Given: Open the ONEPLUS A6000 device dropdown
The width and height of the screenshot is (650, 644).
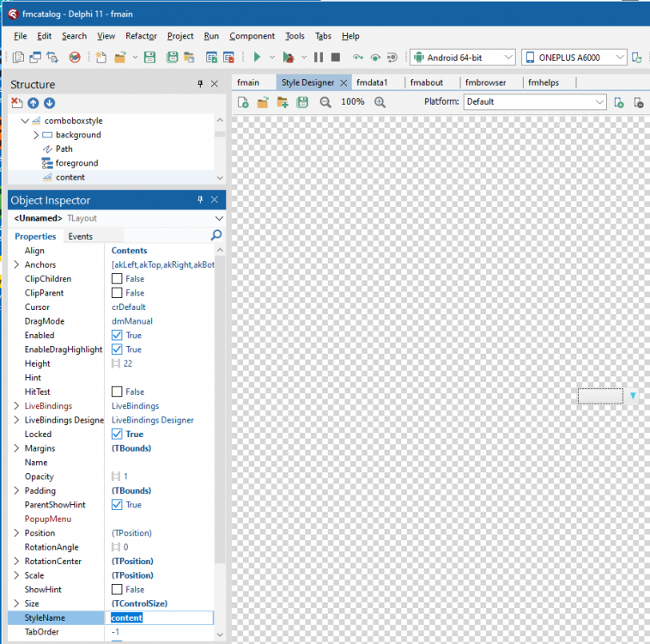Looking at the screenshot, I should coord(620,58).
